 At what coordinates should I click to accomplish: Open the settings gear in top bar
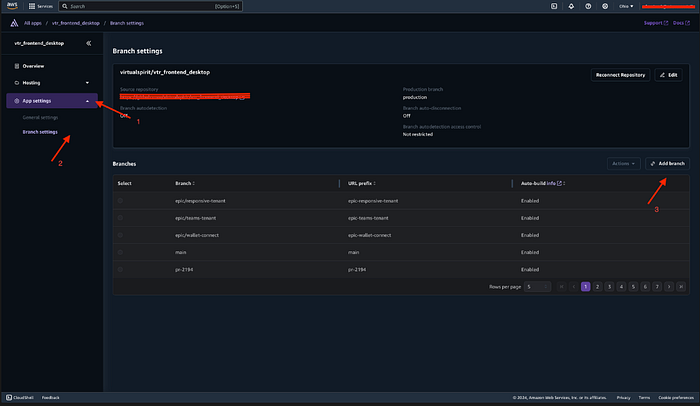605,6
